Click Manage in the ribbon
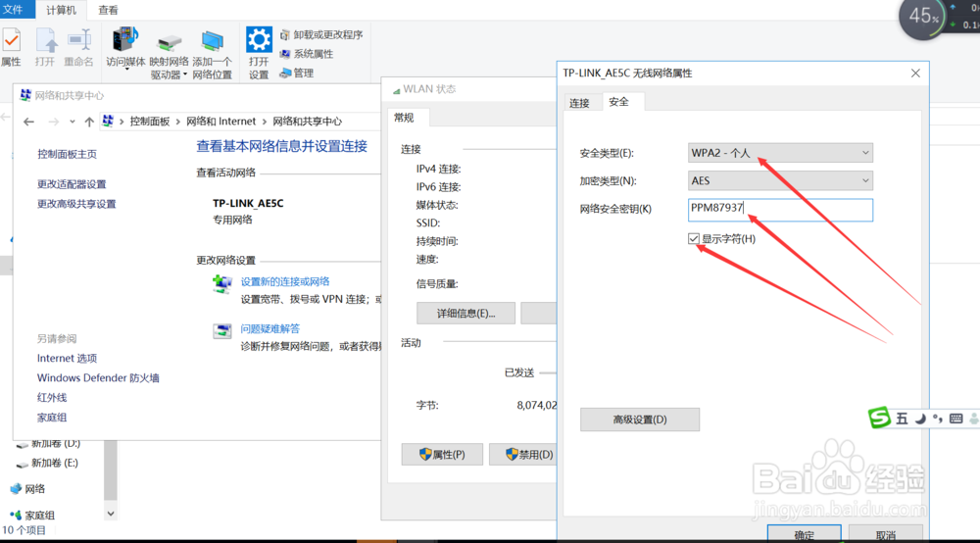This screenshot has height=543, width=980. click(297, 74)
